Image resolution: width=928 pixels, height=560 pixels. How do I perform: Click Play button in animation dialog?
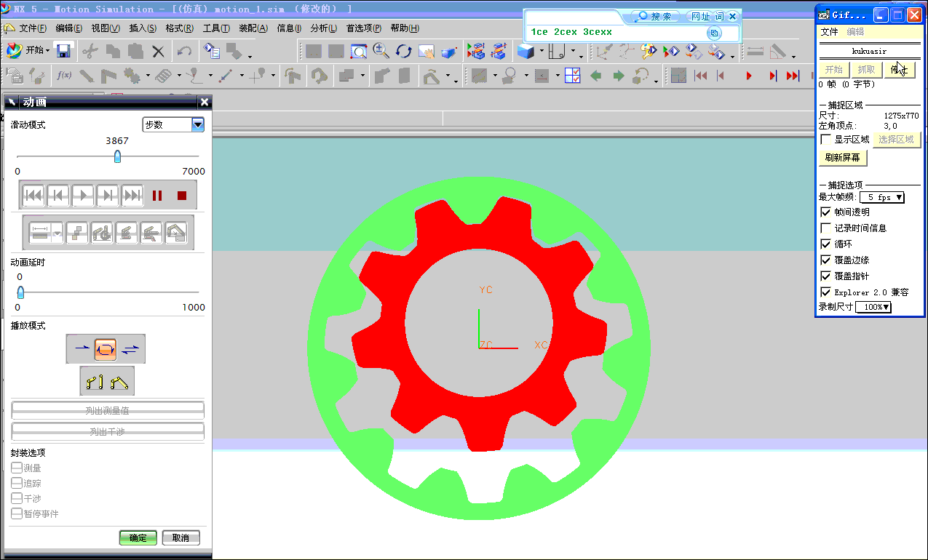tap(83, 195)
